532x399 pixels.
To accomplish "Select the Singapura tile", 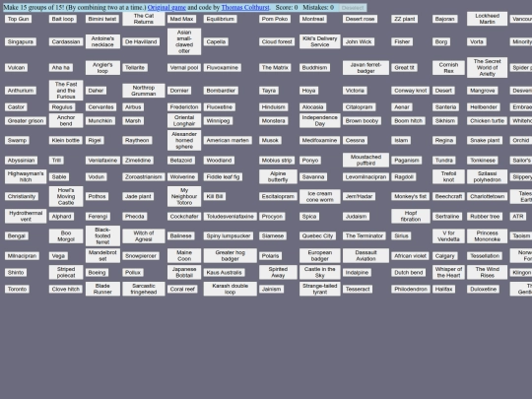I will [21, 41].
